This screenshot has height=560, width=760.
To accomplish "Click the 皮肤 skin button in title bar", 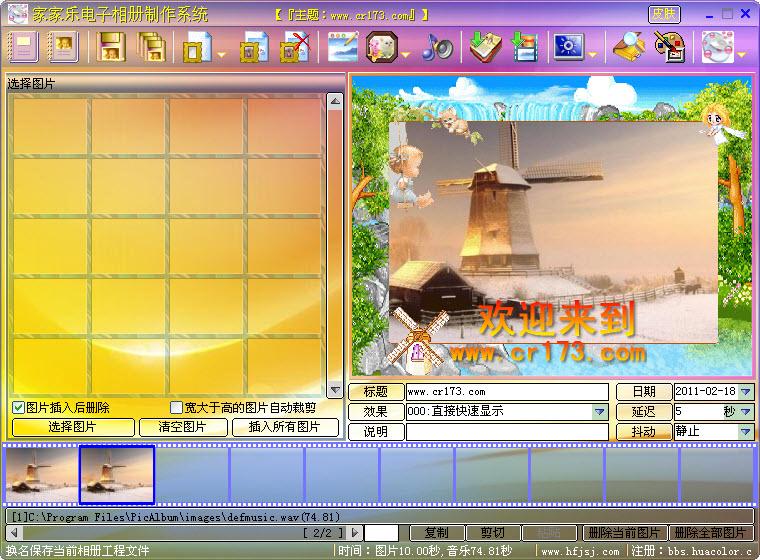I will click(x=664, y=14).
